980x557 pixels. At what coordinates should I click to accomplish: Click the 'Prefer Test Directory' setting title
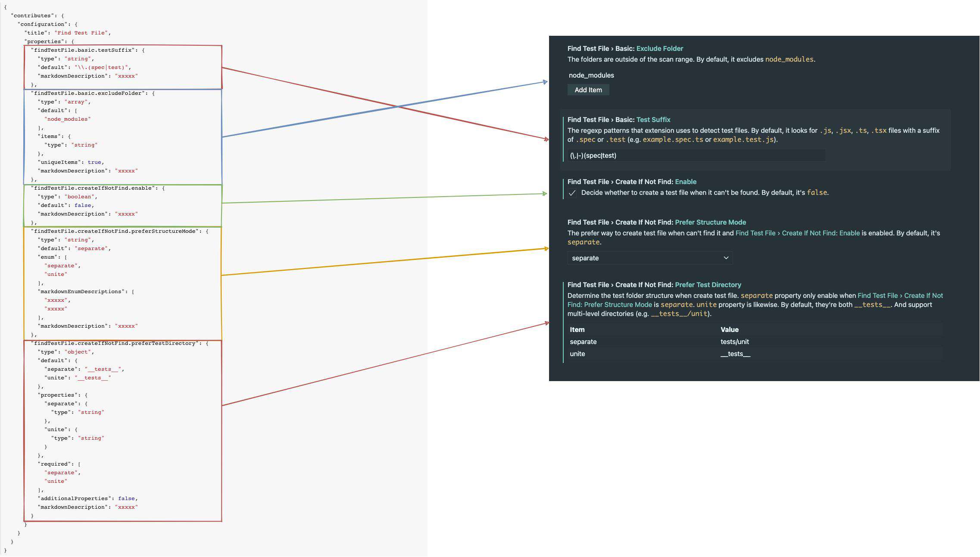coord(708,285)
